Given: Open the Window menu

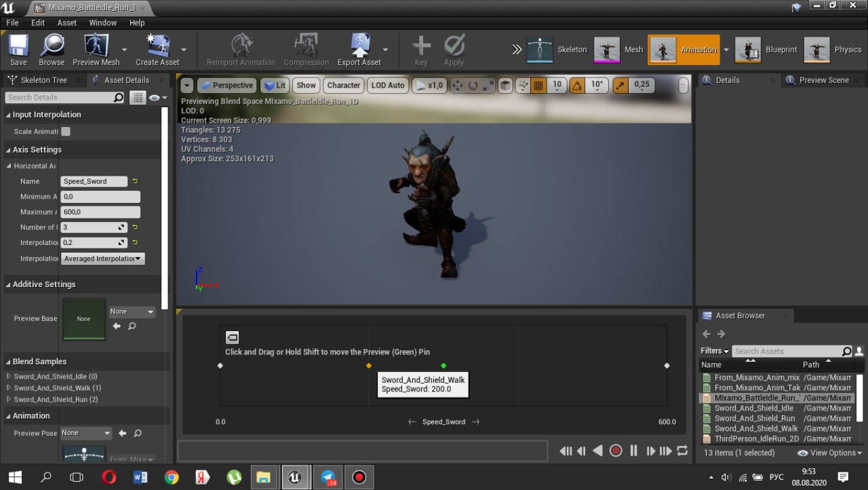Looking at the screenshot, I should click(x=103, y=22).
